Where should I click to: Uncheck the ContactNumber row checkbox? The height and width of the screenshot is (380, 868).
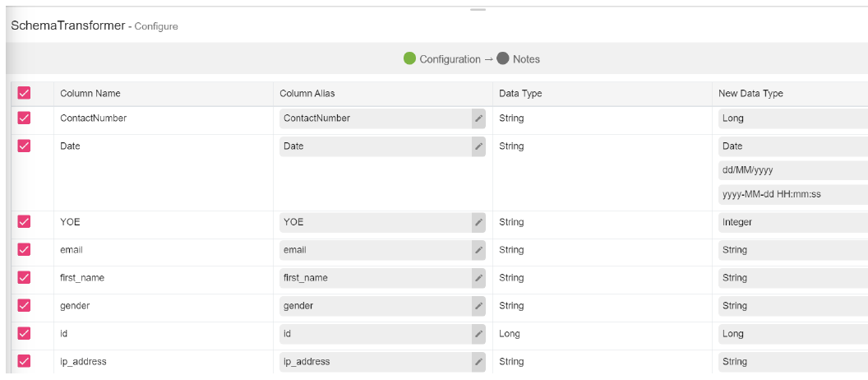click(24, 118)
